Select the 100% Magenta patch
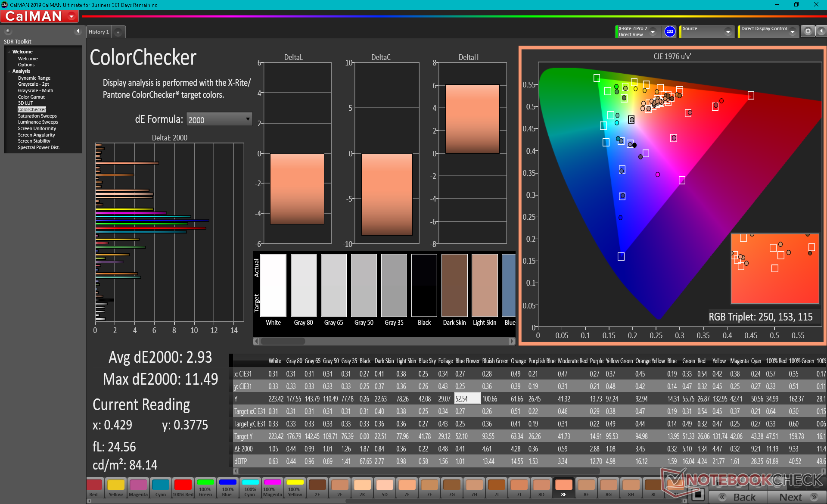Viewport: 827px width, 504px height. tap(273, 488)
